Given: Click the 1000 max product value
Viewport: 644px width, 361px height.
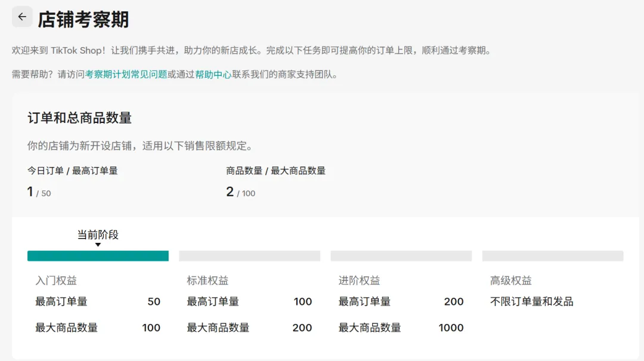Looking at the screenshot, I should coord(451,328).
